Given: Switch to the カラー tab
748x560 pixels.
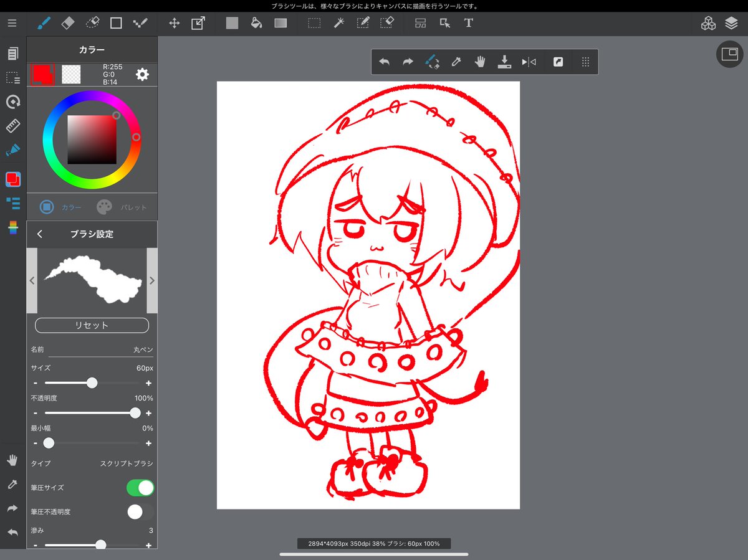Looking at the screenshot, I should point(60,207).
